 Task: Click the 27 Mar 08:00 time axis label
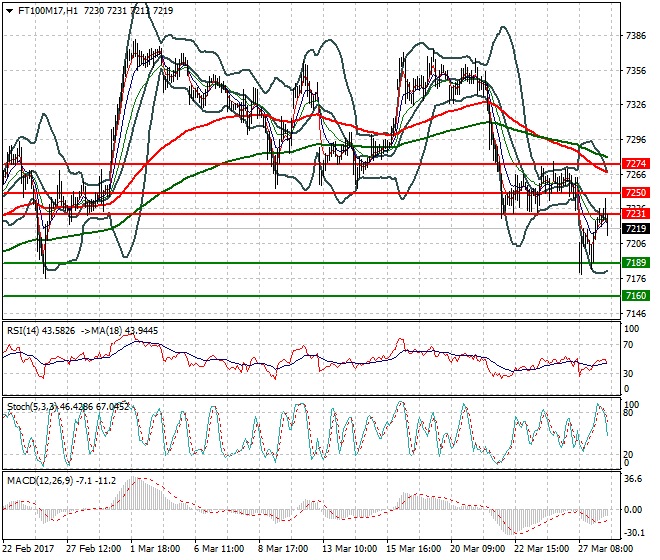pos(606,549)
